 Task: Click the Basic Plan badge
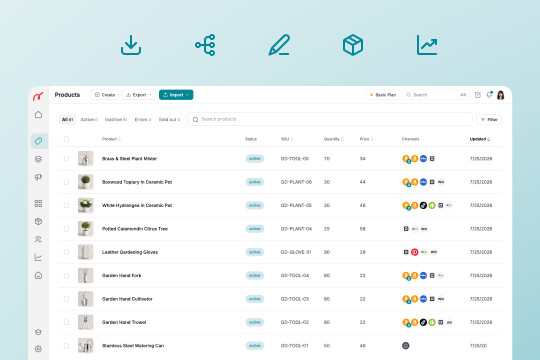[x=383, y=95]
